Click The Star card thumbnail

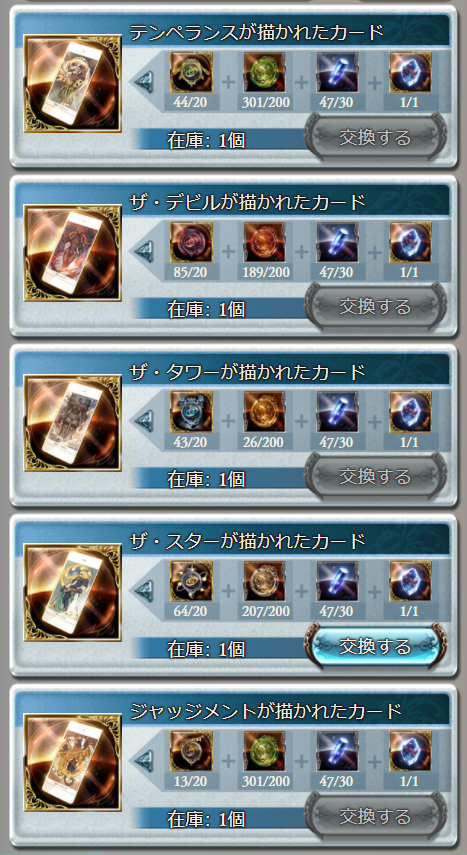(73, 592)
